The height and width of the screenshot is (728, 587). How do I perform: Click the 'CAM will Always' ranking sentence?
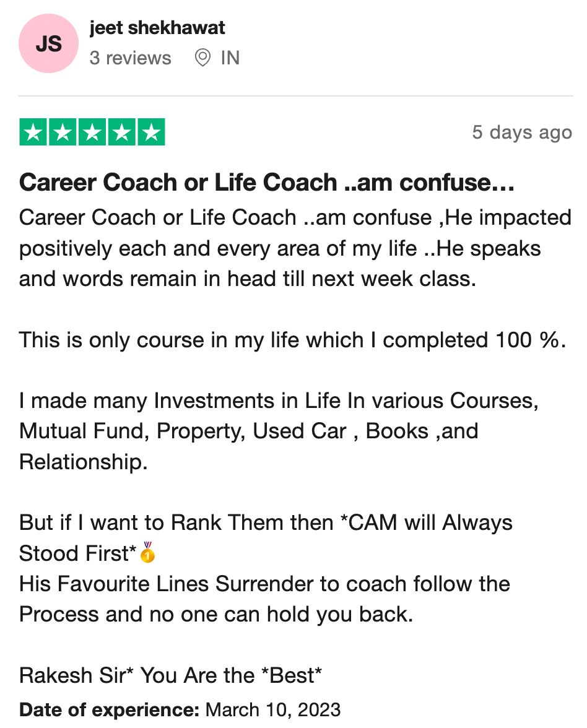pyautogui.click(x=266, y=522)
